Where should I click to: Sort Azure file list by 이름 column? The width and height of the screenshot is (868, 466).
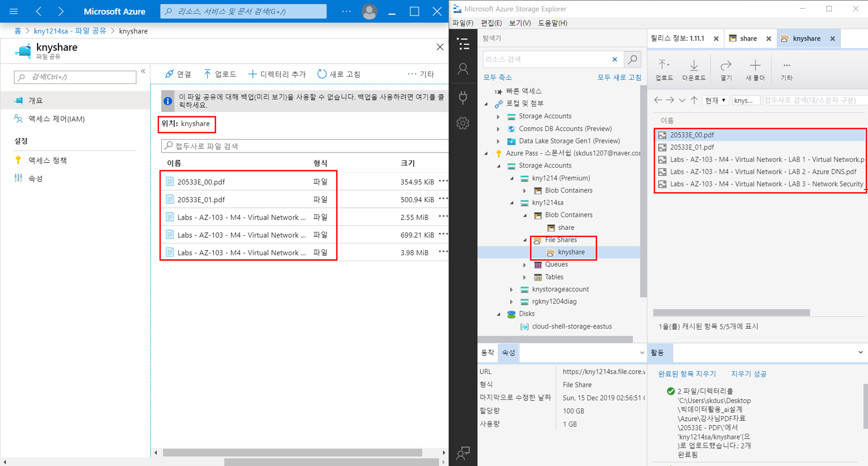pyautogui.click(x=174, y=163)
